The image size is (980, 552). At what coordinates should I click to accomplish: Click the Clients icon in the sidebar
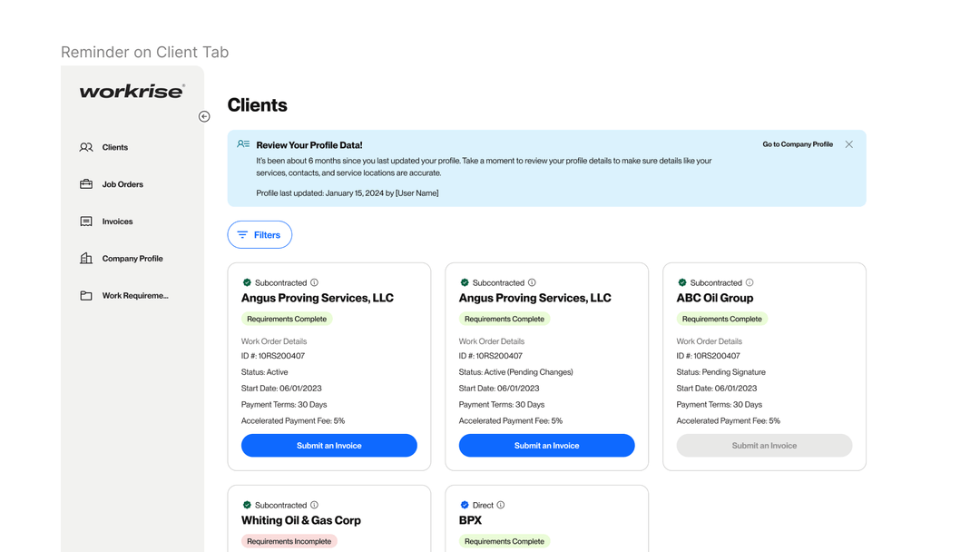point(86,147)
